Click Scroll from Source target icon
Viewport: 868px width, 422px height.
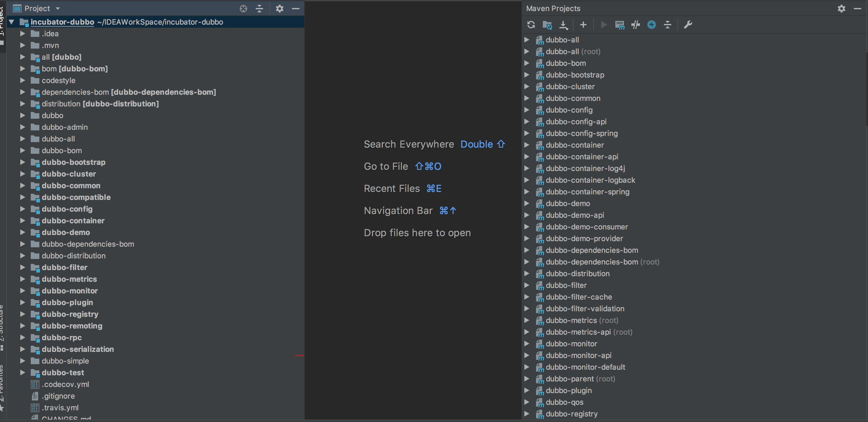243,8
